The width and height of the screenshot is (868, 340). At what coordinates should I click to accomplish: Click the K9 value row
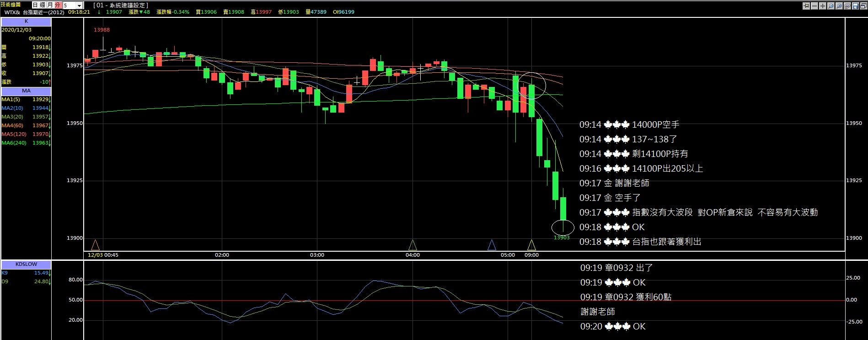pyautogui.click(x=26, y=273)
